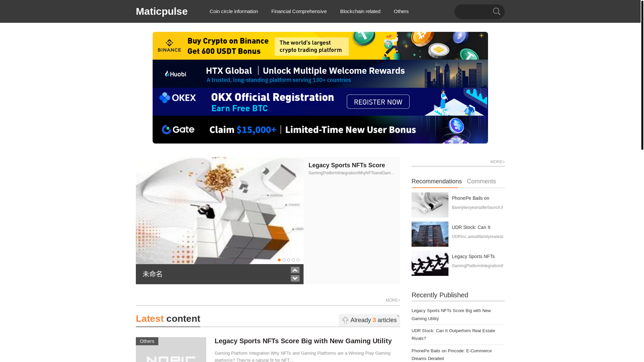The width and height of the screenshot is (644, 362).
Task: Open Financial Comprehensive menu
Action: click(x=299, y=11)
